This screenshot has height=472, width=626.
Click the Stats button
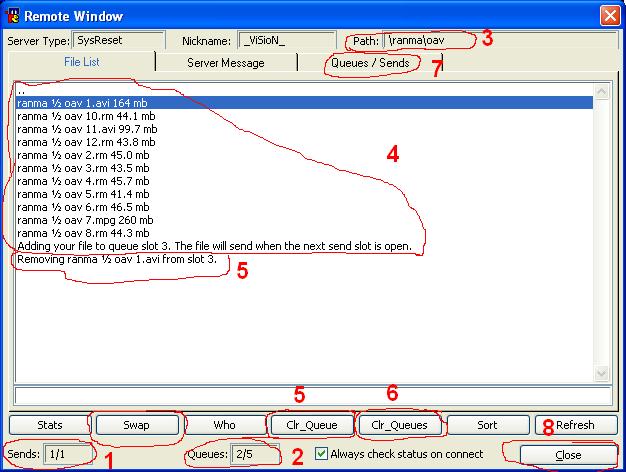50,425
